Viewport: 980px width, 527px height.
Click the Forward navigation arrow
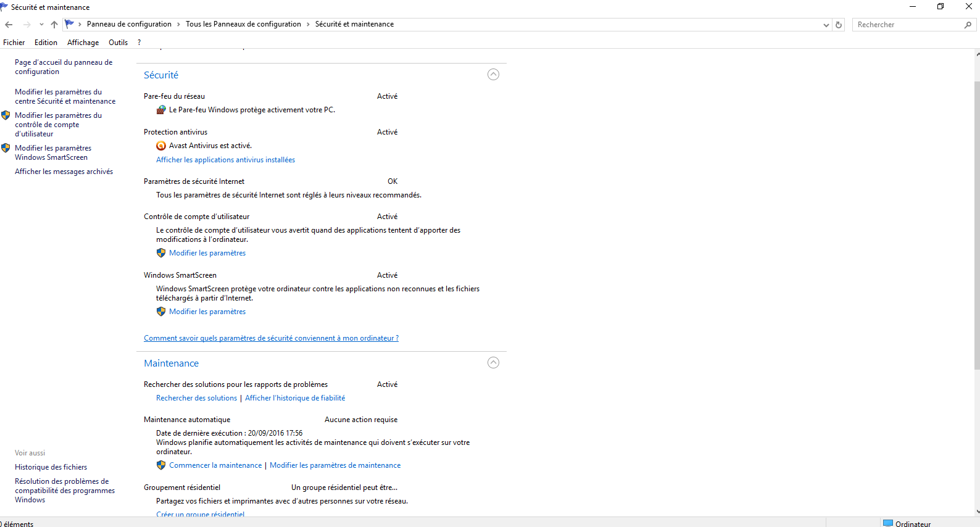[x=27, y=25]
